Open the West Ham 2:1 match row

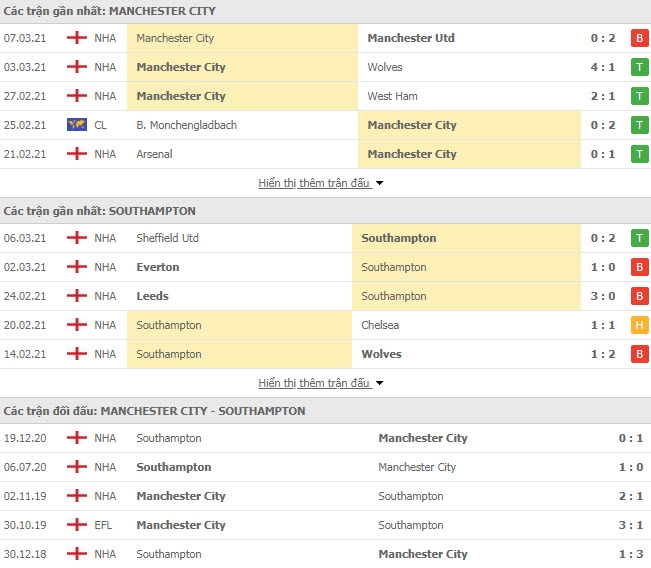326,96
